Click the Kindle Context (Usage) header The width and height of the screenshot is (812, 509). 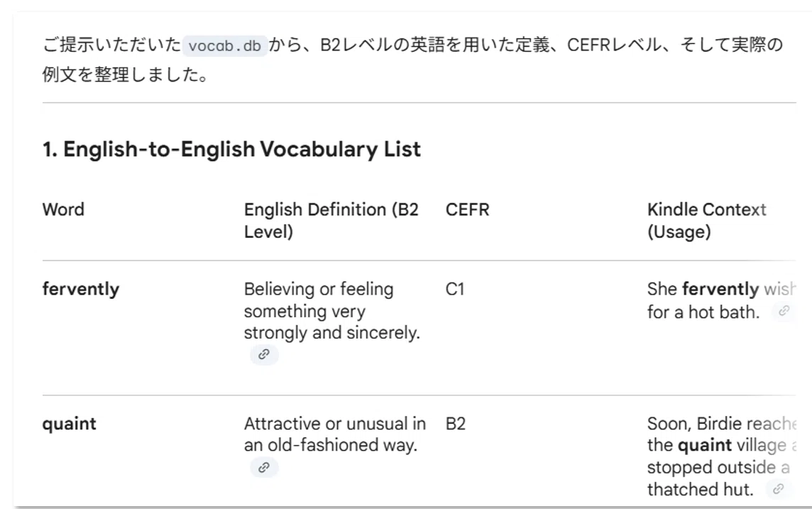click(x=706, y=221)
